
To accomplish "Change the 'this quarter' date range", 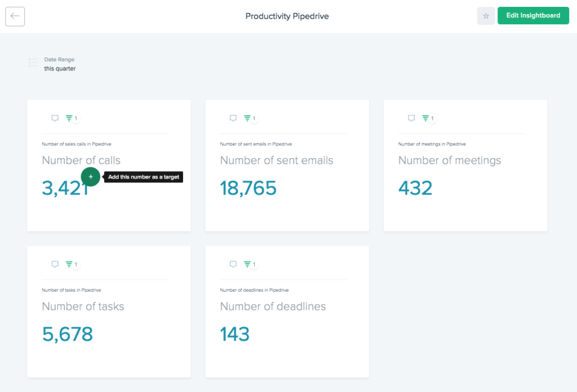I will point(60,68).
